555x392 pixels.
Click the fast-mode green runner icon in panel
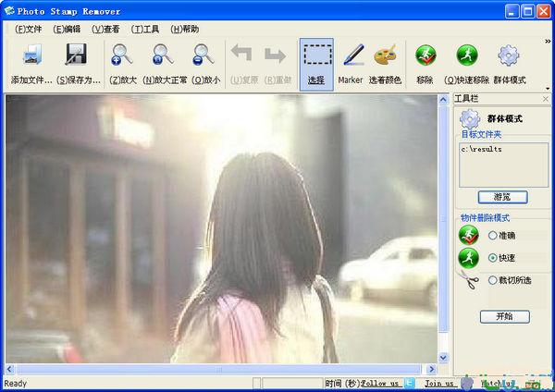click(x=469, y=258)
